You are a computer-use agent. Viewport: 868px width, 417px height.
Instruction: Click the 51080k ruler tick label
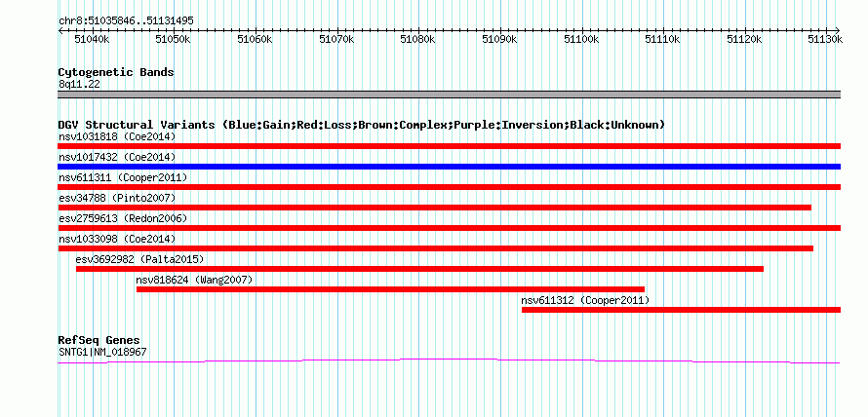click(x=418, y=39)
